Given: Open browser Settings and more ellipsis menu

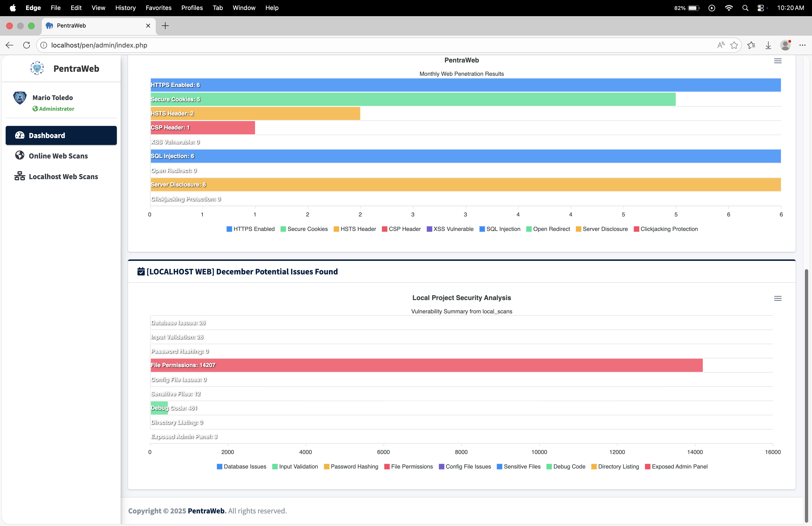Looking at the screenshot, I should pyautogui.click(x=802, y=45).
